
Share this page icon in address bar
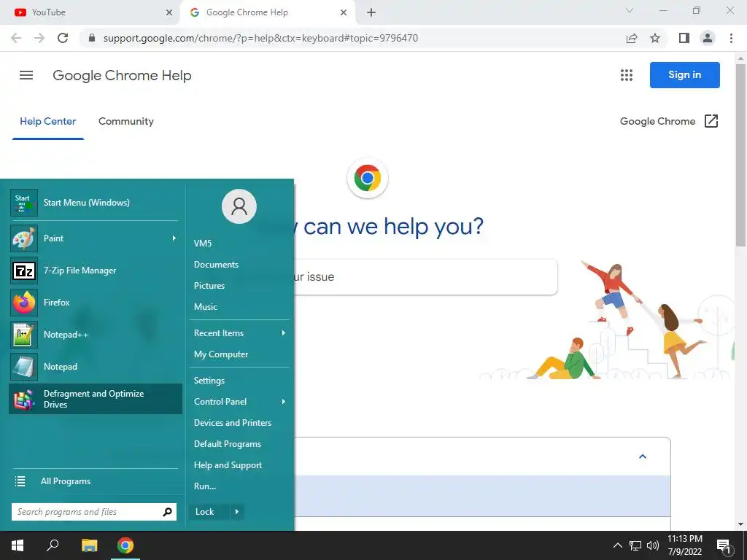point(632,38)
